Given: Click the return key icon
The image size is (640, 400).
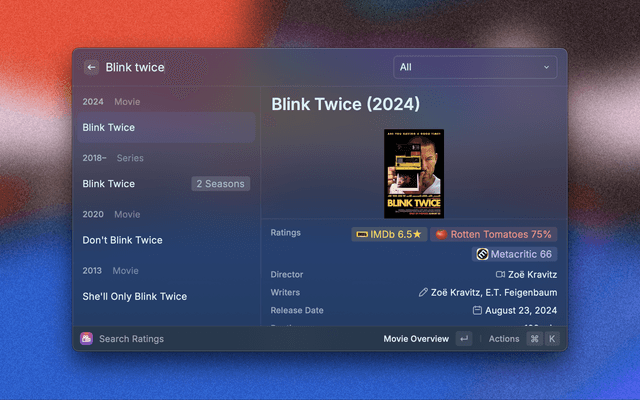Looking at the screenshot, I should coord(464,339).
